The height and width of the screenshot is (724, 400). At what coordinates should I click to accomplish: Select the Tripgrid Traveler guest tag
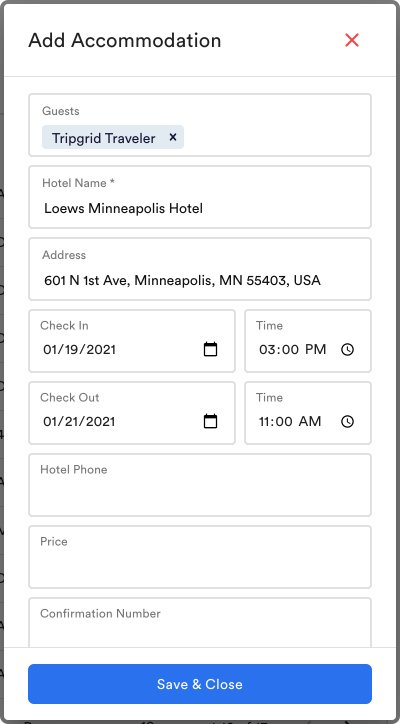[x=103, y=138]
